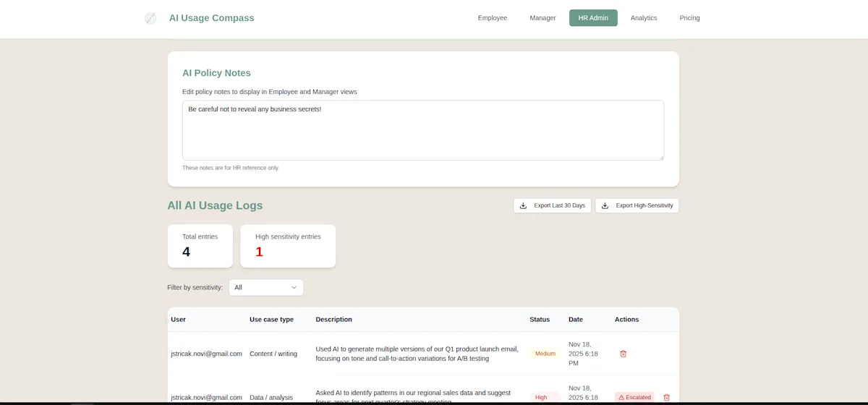Select the HR Admin tab

point(593,18)
